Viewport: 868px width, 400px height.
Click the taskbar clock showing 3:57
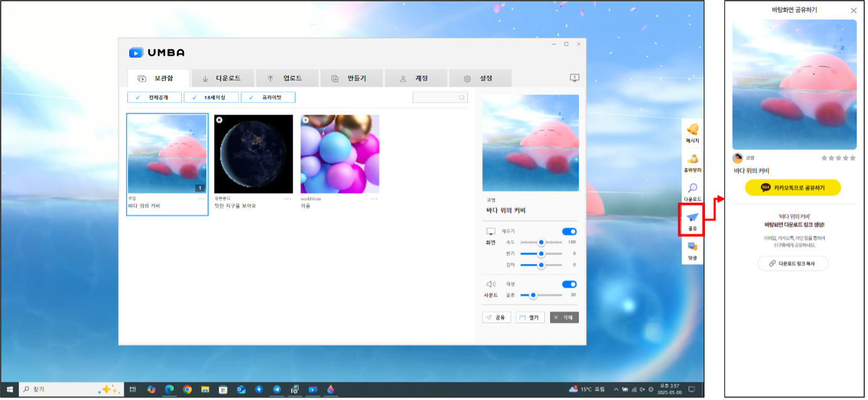pos(669,389)
